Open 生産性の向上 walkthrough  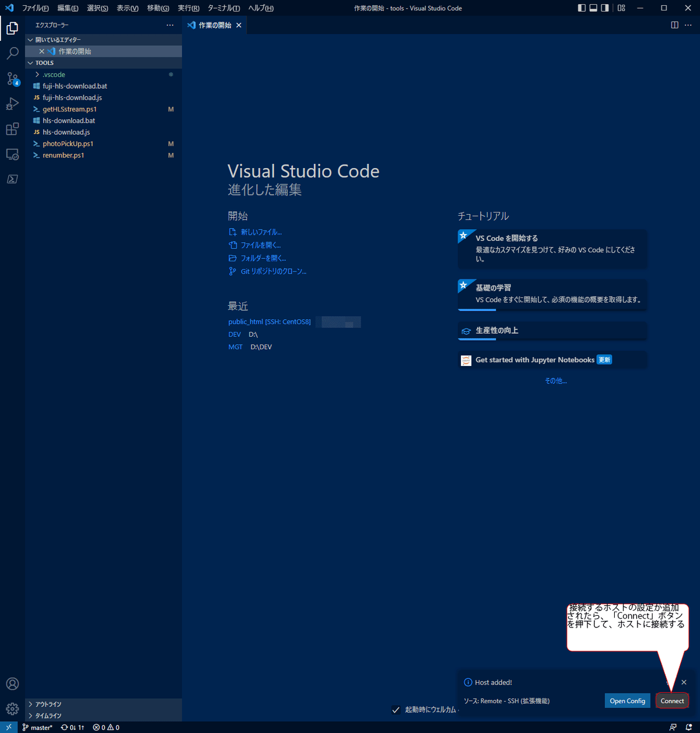tap(553, 330)
